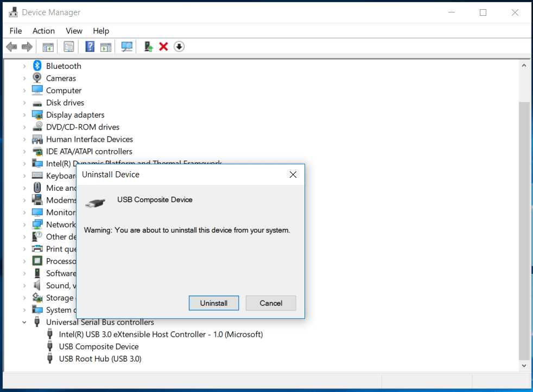
Task: Toggle the action pane toolbar icon
Action: pos(106,47)
